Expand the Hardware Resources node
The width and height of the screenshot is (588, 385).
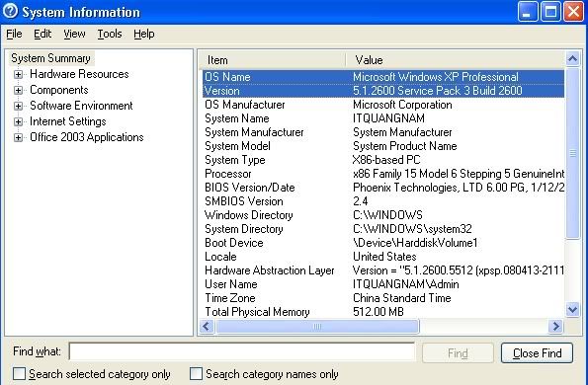18,74
